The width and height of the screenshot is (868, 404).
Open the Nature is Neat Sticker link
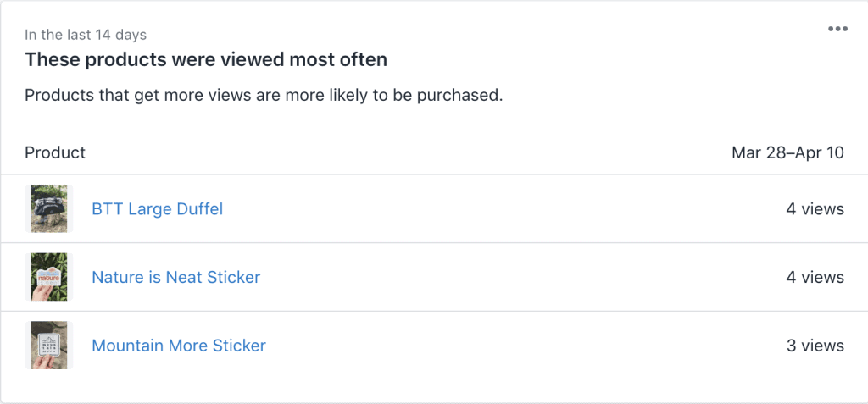coord(176,277)
